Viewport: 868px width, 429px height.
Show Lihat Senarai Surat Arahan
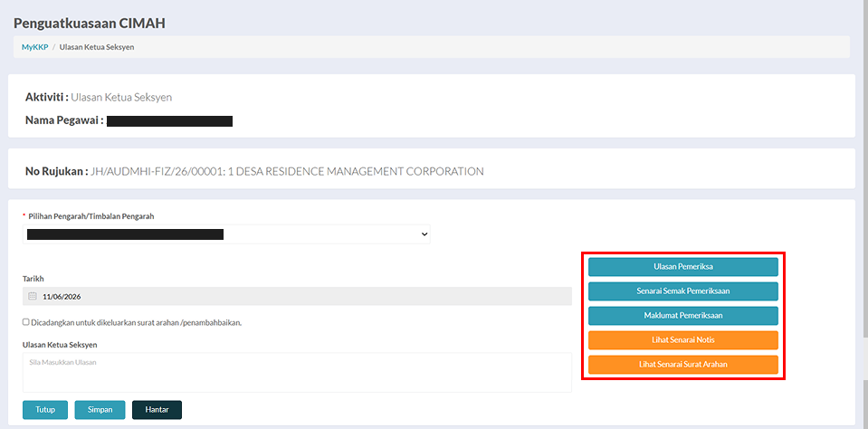coord(683,364)
